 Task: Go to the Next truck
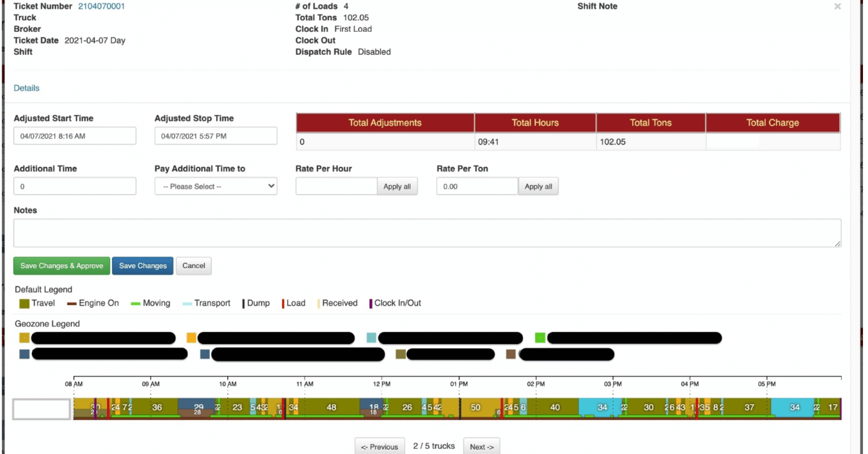[x=481, y=447]
